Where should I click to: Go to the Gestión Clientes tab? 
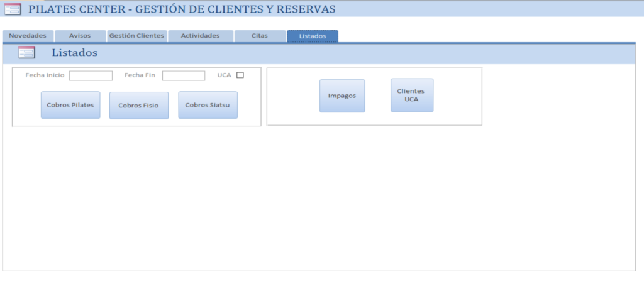point(136,36)
